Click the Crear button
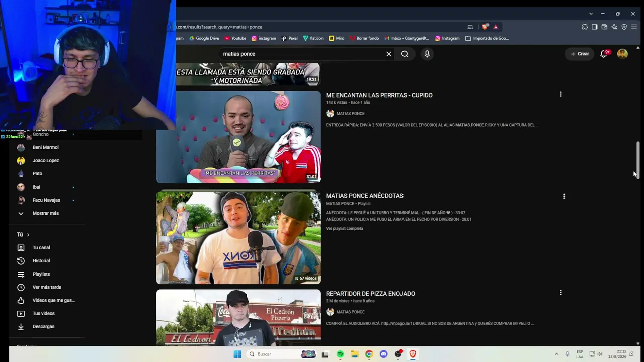644x362 pixels. (x=580, y=54)
